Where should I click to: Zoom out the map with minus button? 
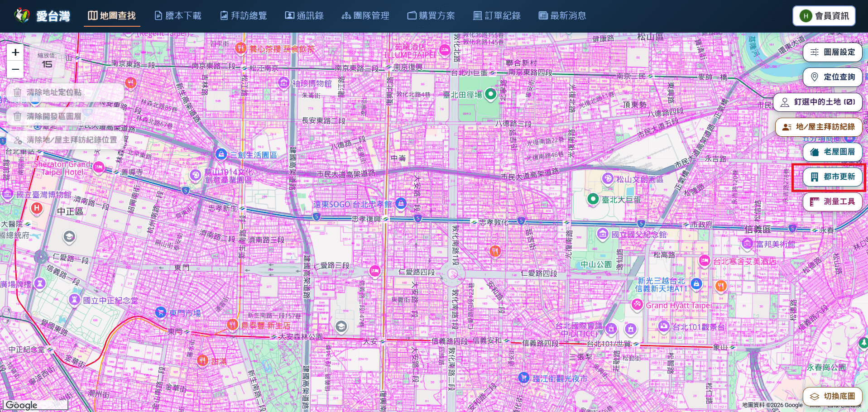point(15,69)
